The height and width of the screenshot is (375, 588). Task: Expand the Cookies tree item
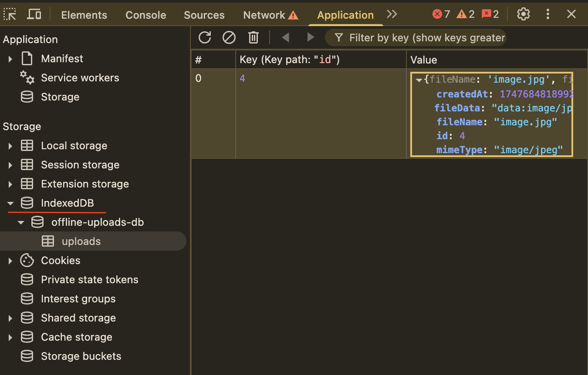10,261
